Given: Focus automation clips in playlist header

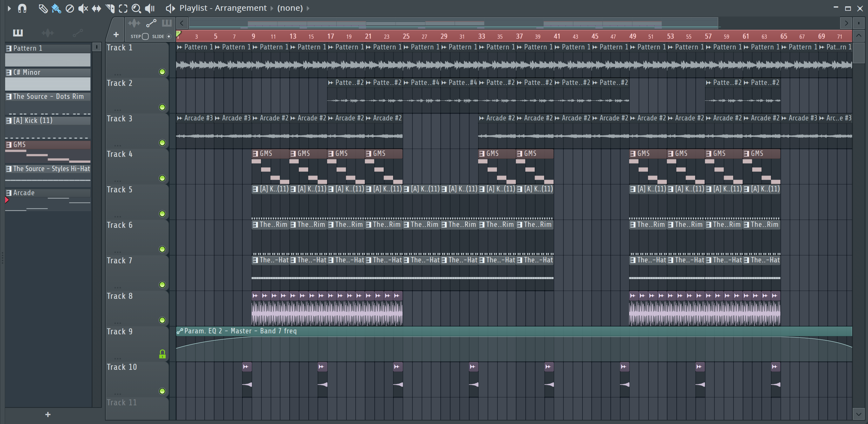Looking at the screenshot, I should 151,23.
